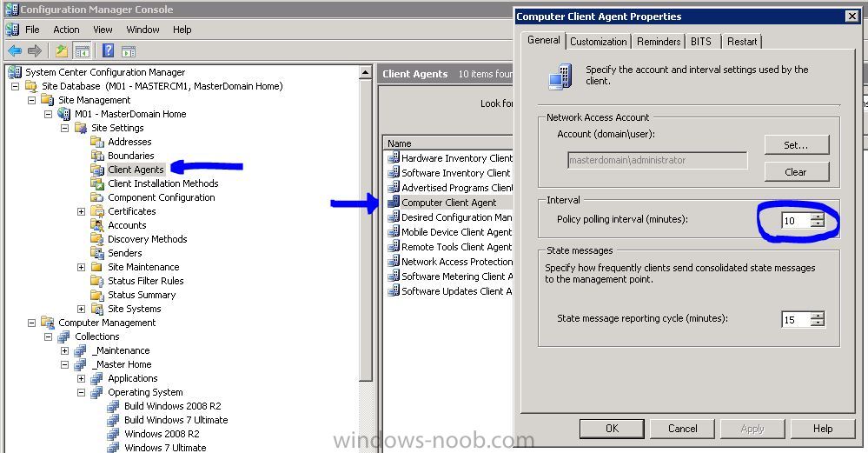Select Client Agents in the tree

(x=136, y=170)
